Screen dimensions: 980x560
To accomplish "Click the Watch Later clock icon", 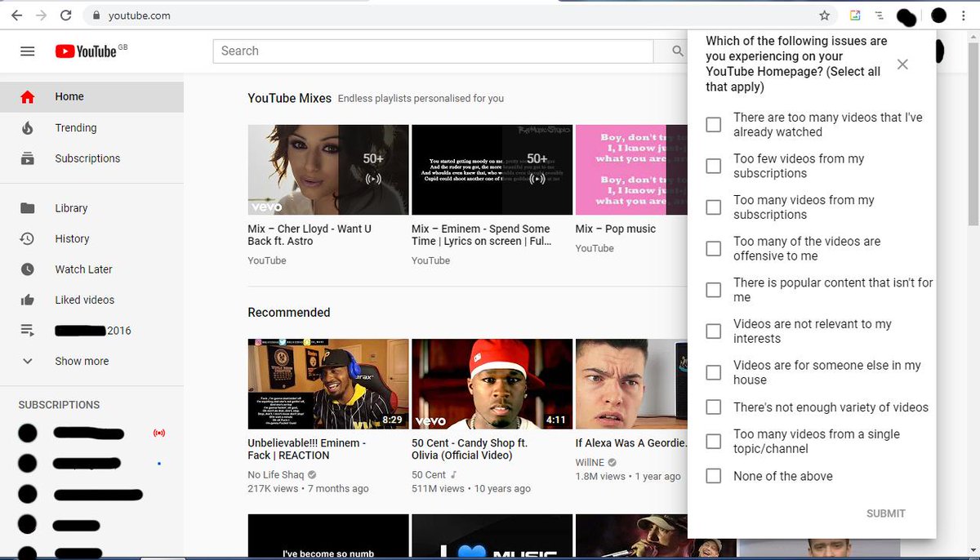I will (x=28, y=269).
